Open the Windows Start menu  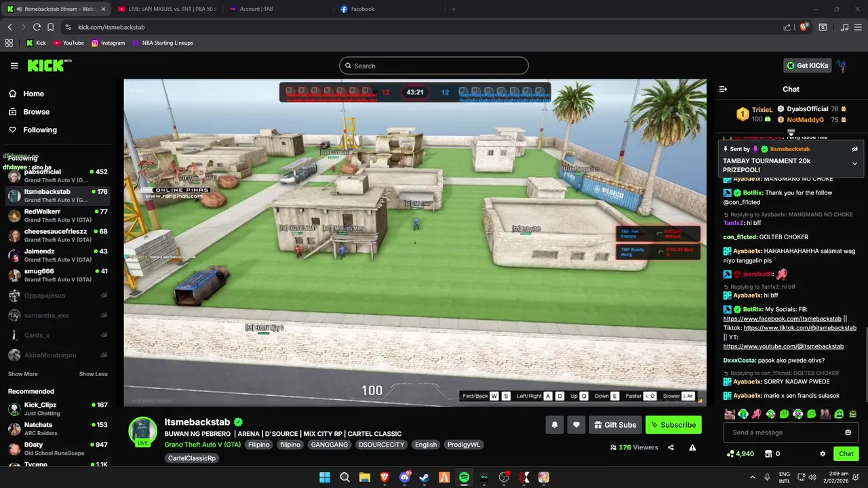point(325,477)
